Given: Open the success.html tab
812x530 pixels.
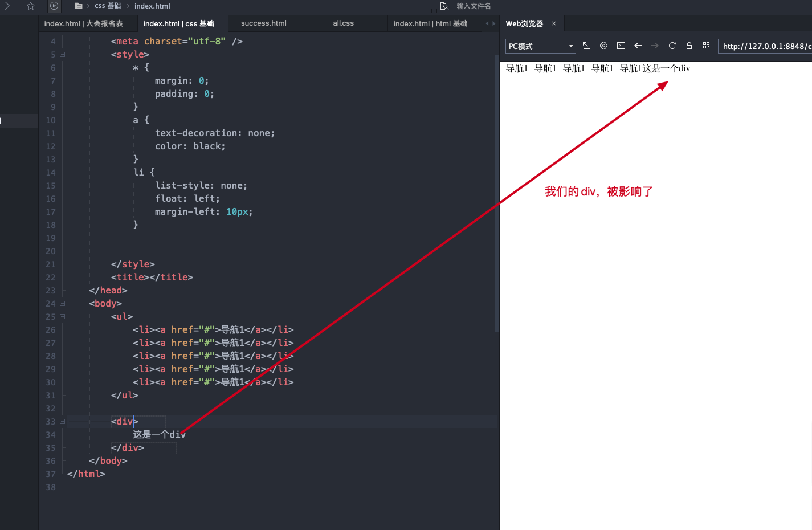Looking at the screenshot, I should pos(264,23).
